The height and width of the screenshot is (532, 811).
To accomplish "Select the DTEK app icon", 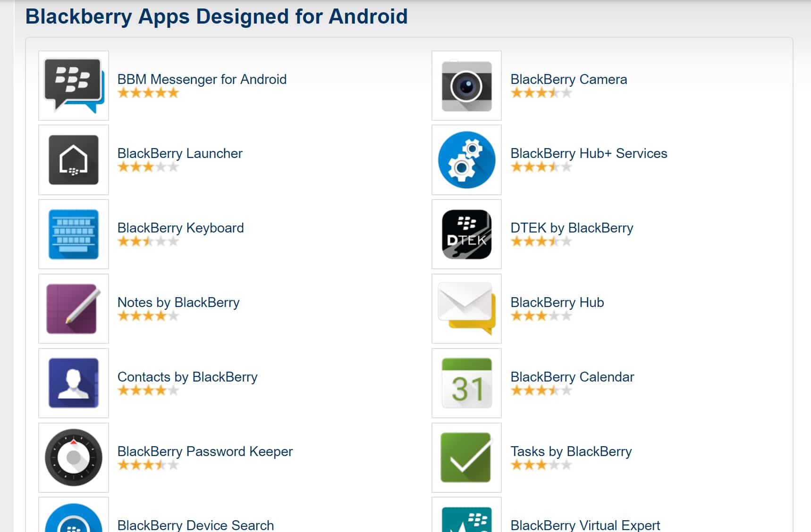I will click(x=466, y=234).
